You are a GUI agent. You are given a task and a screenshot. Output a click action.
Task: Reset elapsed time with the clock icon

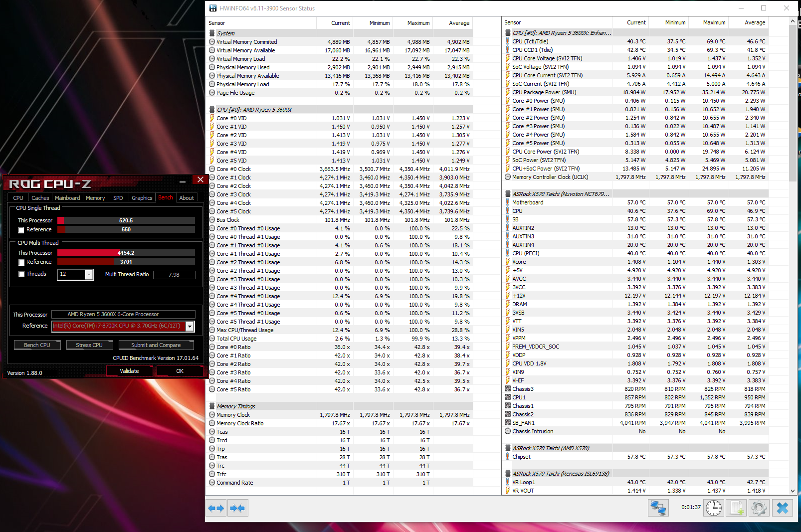pyautogui.click(x=714, y=508)
